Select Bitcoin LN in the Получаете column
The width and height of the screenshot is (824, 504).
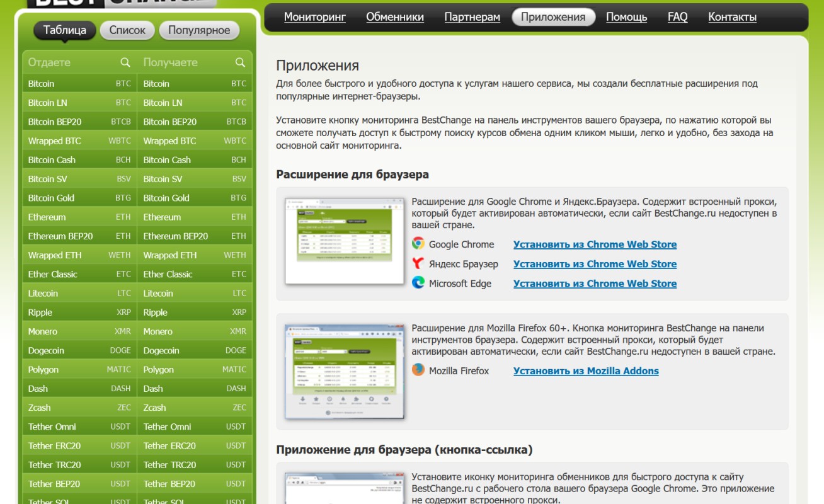point(195,102)
